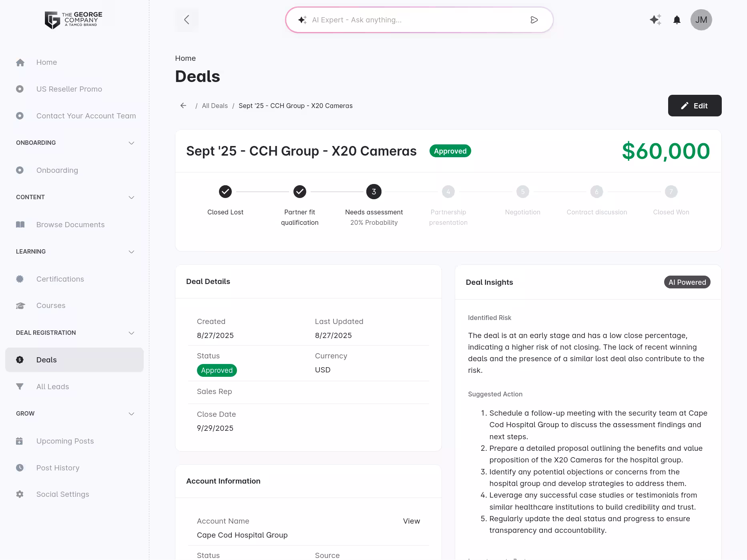This screenshot has height=560, width=747.
Task: Open View link for Cape Cod Hospital Group
Action: click(411, 521)
